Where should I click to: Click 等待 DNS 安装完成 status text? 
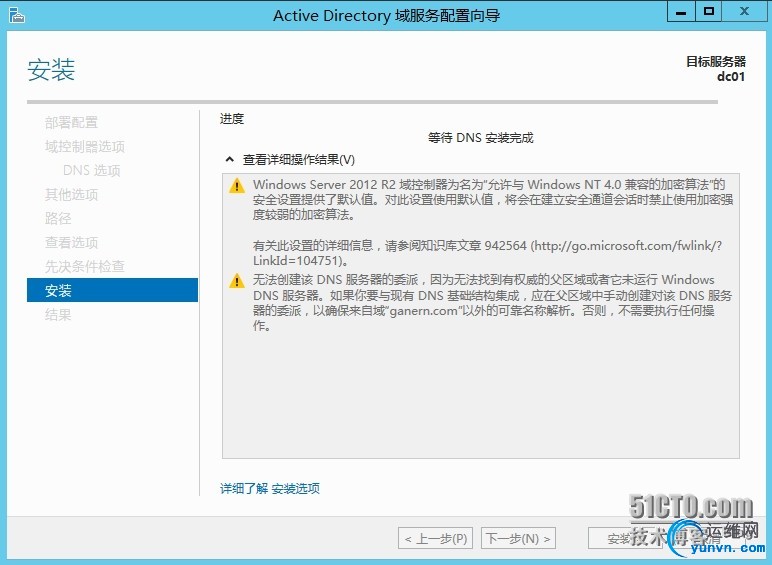(481, 138)
